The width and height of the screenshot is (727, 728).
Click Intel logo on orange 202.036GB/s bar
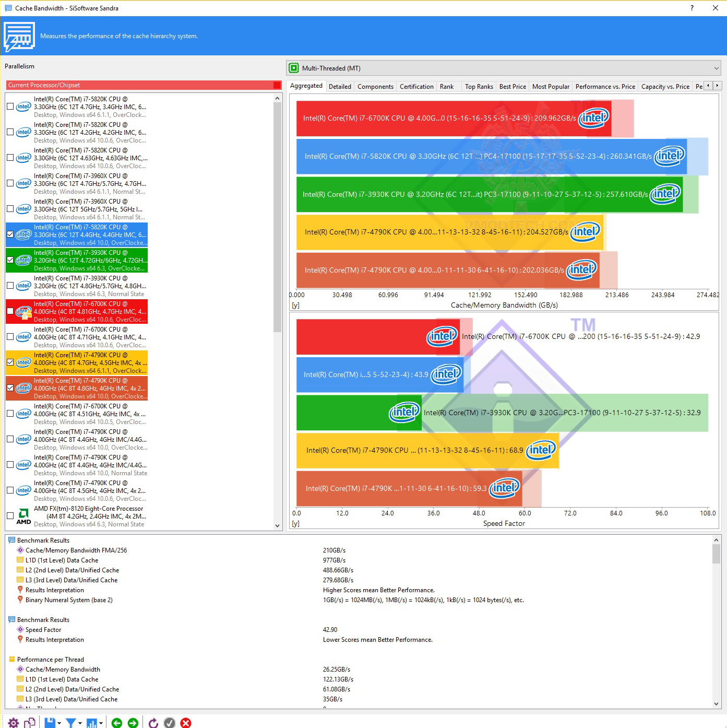coord(582,269)
